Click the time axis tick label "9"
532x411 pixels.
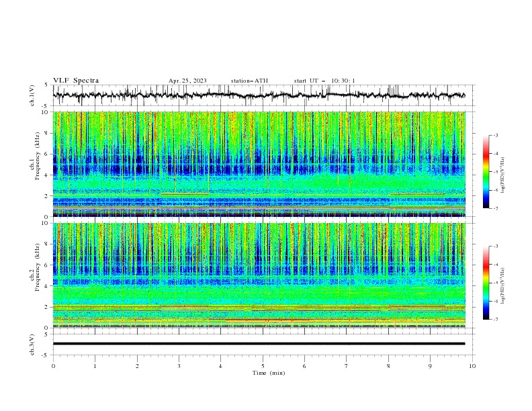click(x=430, y=366)
